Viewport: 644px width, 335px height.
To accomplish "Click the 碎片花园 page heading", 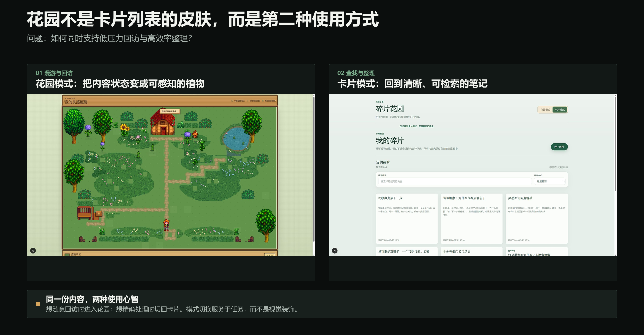I will pos(390,109).
